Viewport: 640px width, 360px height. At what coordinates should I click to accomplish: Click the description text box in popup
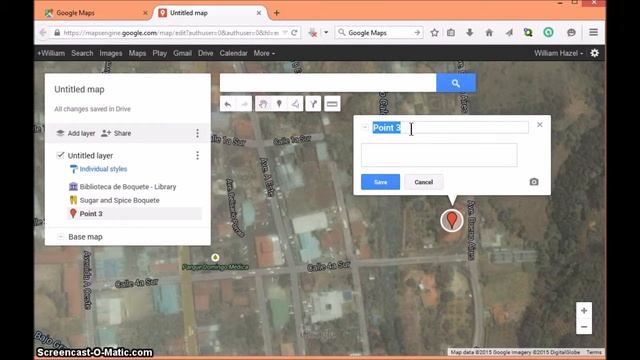tap(439, 155)
